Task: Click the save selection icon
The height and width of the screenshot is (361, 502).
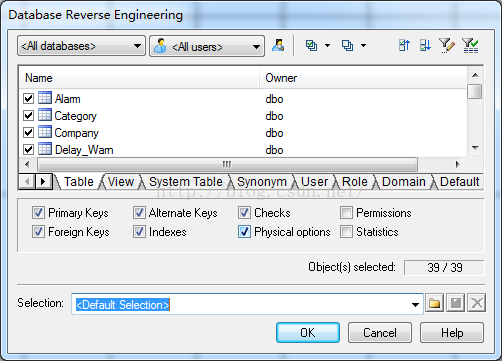Action: tap(455, 303)
